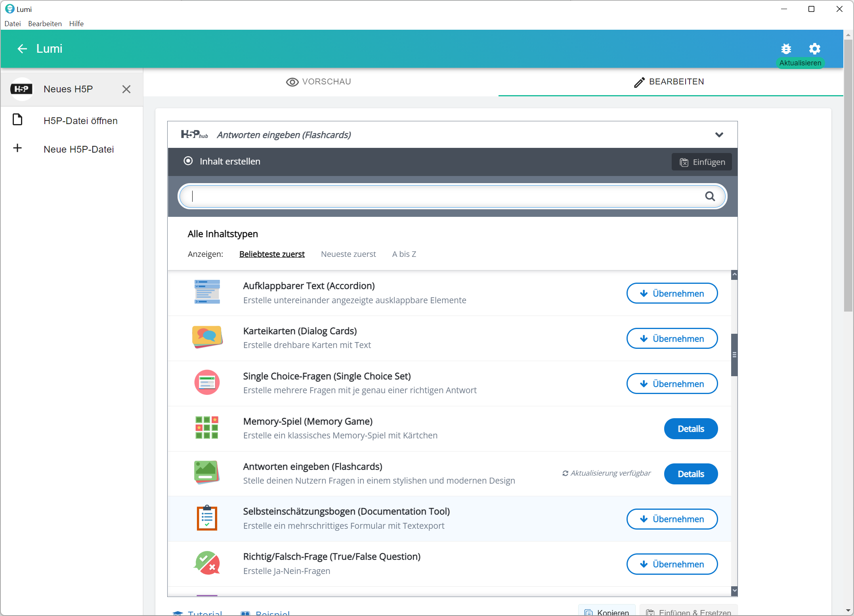Image resolution: width=854 pixels, height=616 pixels.
Task: Click the True/False Question icon
Action: click(207, 563)
